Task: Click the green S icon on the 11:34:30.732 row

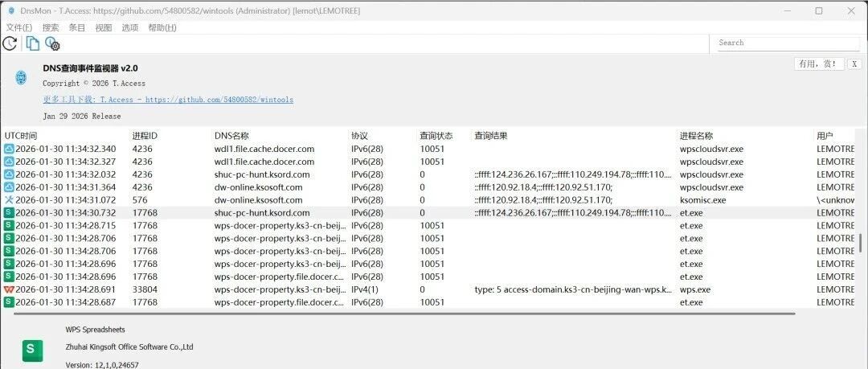Action: (x=9, y=213)
